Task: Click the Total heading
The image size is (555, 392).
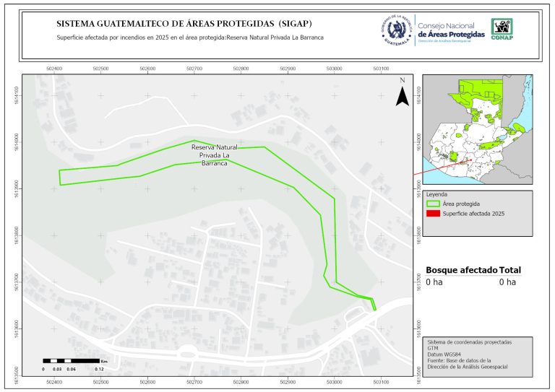Action: 510,270
